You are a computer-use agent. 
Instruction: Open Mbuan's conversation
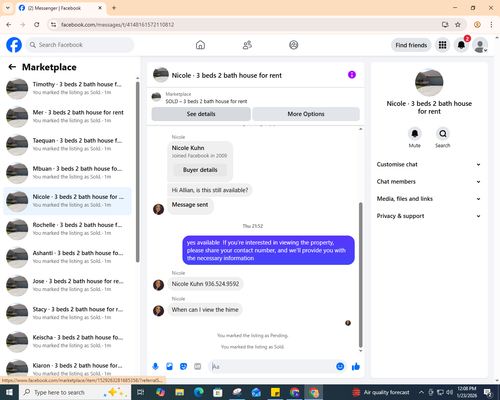click(68, 173)
